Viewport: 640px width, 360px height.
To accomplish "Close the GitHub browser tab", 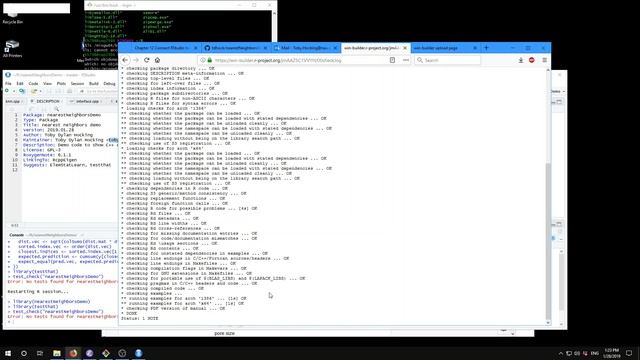I will pos(265,48).
